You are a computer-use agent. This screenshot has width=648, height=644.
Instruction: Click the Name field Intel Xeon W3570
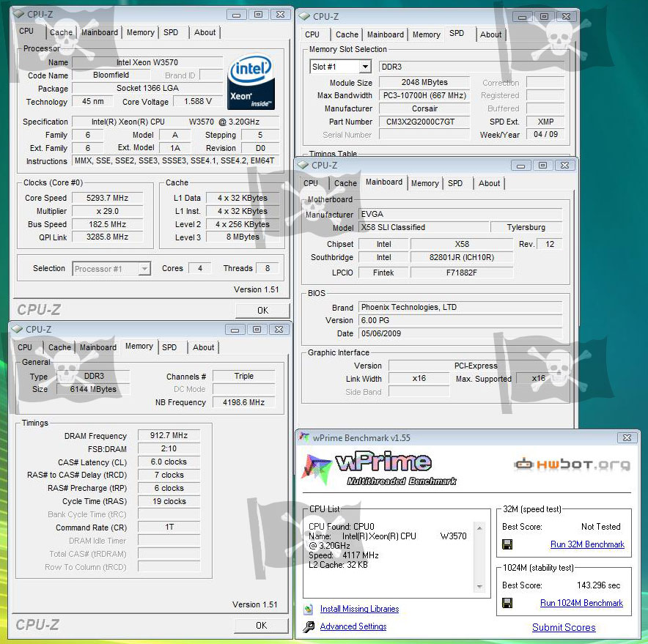coord(147,62)
